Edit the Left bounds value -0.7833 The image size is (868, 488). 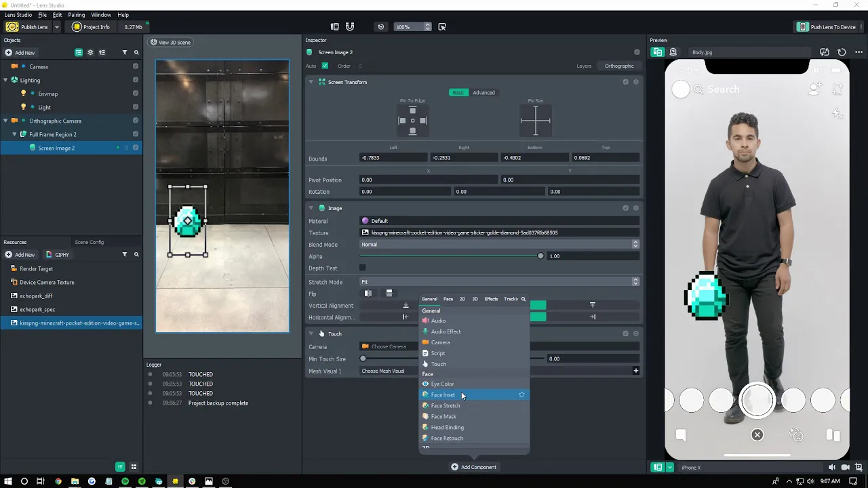tap(393, 158)
